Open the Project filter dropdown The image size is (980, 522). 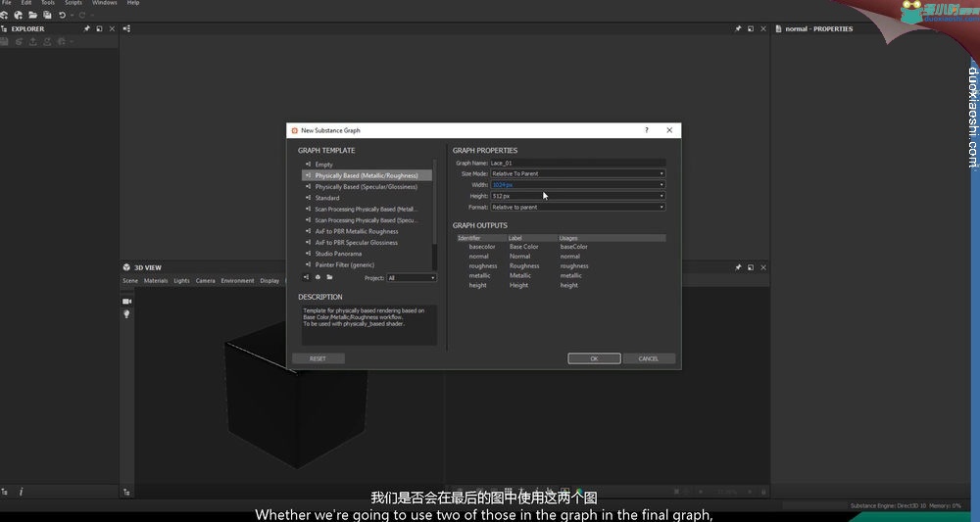point(412,278)
